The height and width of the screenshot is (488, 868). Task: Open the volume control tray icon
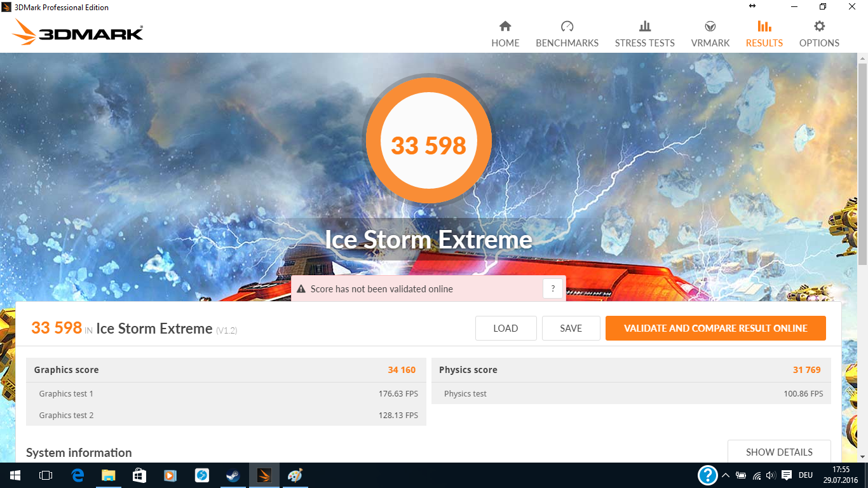point(771,475)
